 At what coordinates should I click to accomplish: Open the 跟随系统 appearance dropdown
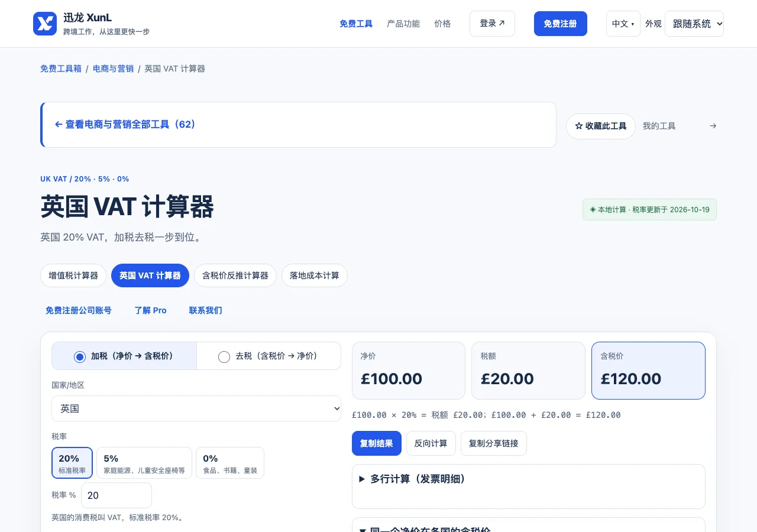[694, 24]
